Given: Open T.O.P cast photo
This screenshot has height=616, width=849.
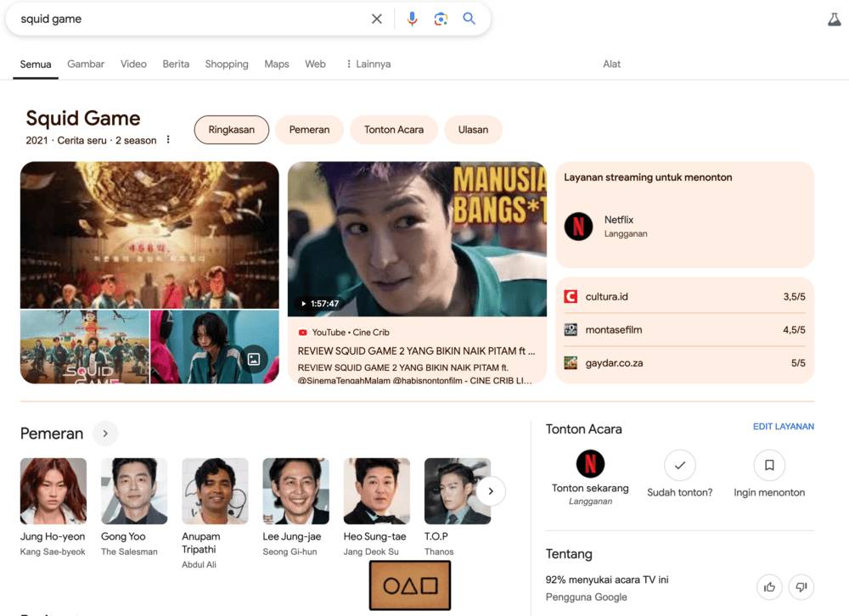Looking at the screenshot, I should pyautogui.click(x=458, y=491).
